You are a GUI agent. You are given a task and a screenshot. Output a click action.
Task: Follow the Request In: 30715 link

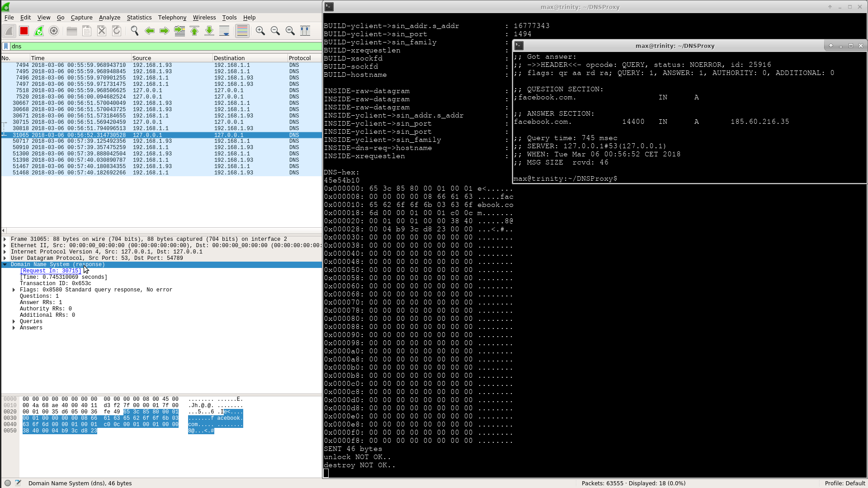(50, 271)
